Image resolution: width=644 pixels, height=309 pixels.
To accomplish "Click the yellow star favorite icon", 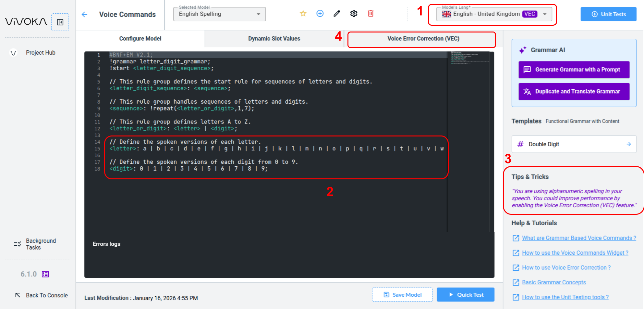I will coord(303,14).
